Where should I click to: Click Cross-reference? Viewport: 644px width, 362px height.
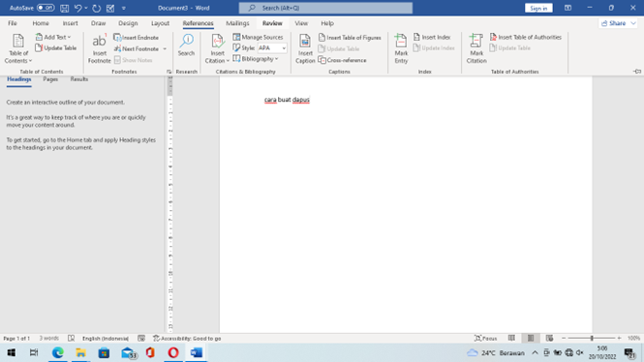[342, 60]
